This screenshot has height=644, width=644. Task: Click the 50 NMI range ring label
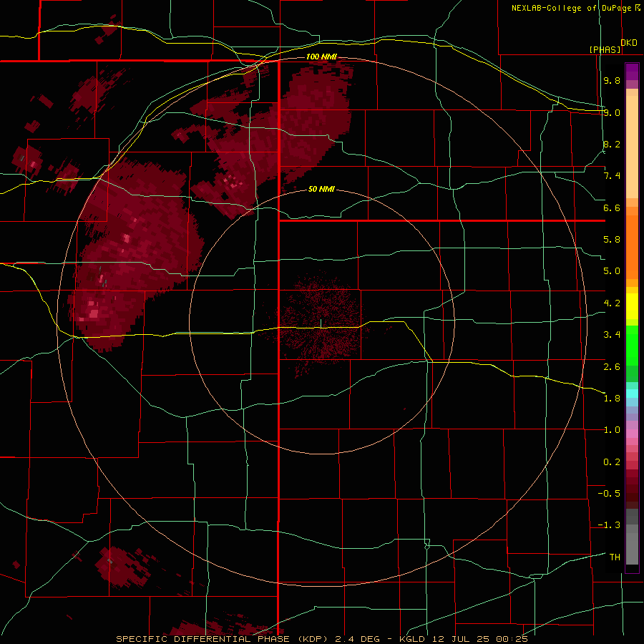pos(321,189)
